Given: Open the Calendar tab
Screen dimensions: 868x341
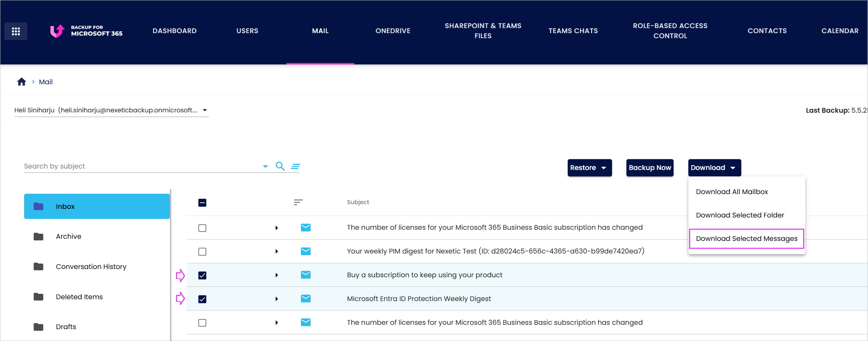Looking at the screenshot, I should click(840, 31).
